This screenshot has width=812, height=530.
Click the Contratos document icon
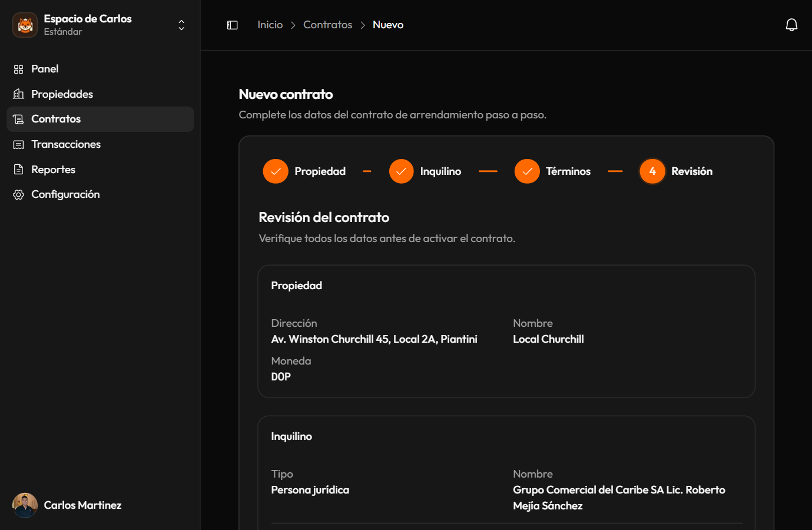pyautogui.click(x=19, y=120)
